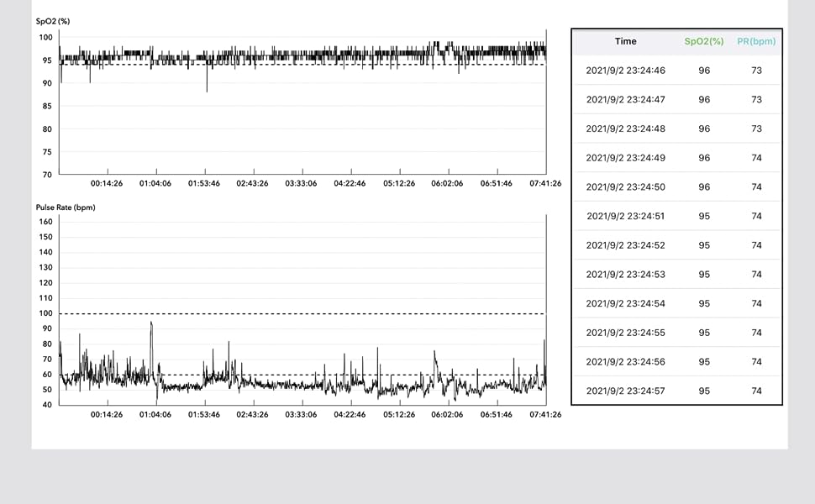Click the SpO2(%) table column header
The image size is (815, 504).
pyautogui.click(x=704, y=41)
